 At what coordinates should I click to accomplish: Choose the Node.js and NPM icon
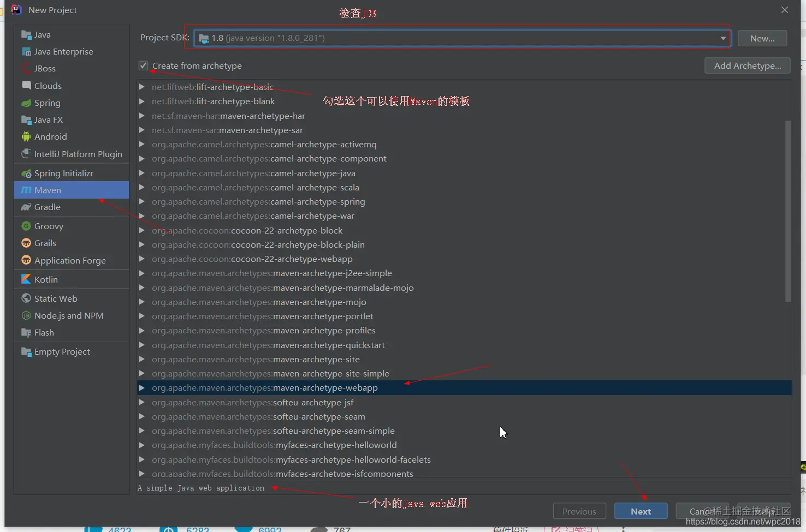click(x=26, y=316)
